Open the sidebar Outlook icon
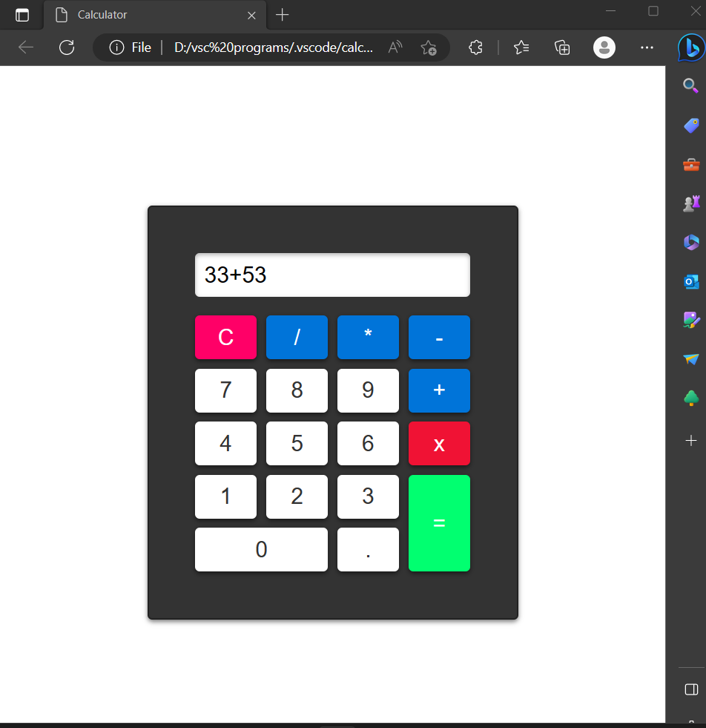706x728 pixels. (691, 282)
